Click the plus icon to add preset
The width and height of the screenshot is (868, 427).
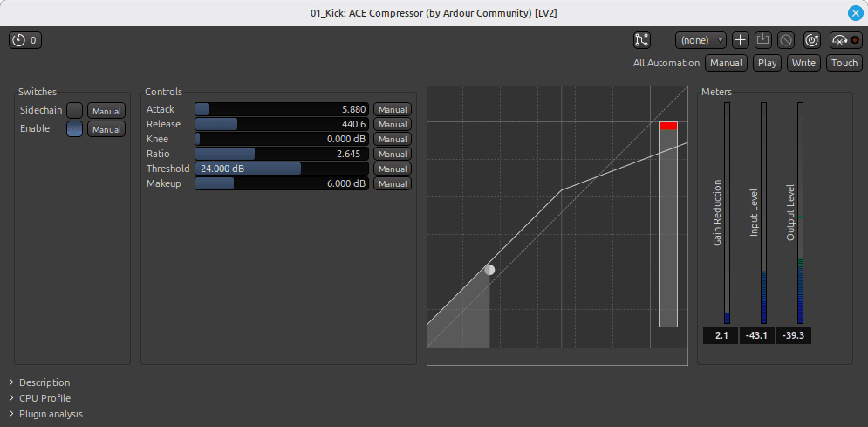pos(740,40)
